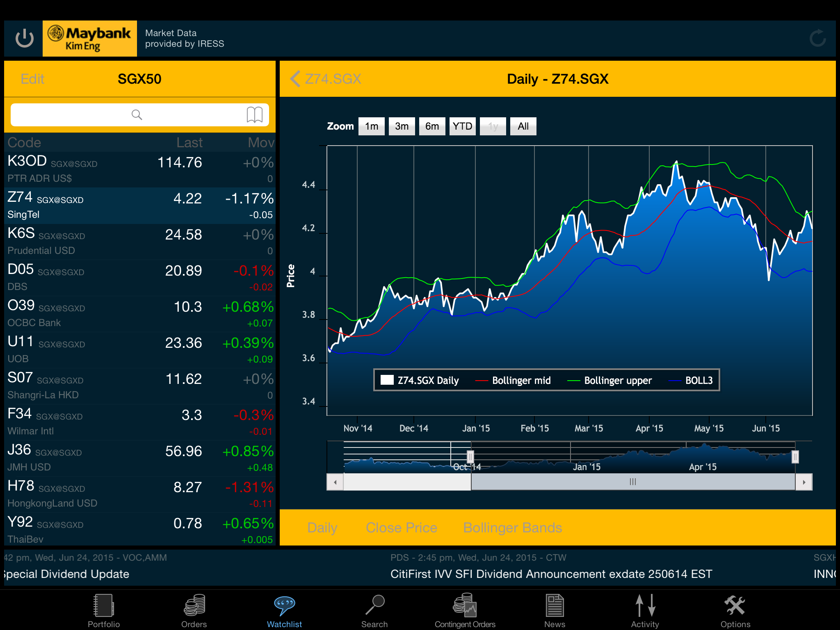Open the Orders tab
The image size is (840, 630).
point(194,611)
